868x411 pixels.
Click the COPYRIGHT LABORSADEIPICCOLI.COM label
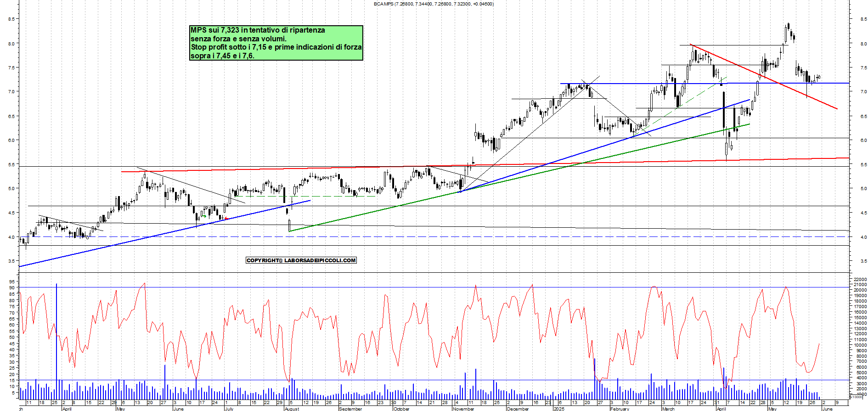pos(301,260)
